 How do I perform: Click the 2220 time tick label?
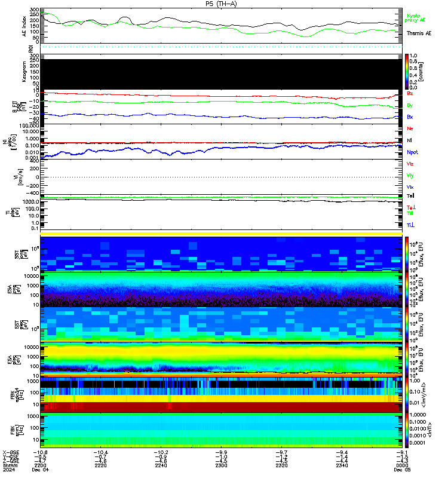pyautogui.click(x=100, y=465)
